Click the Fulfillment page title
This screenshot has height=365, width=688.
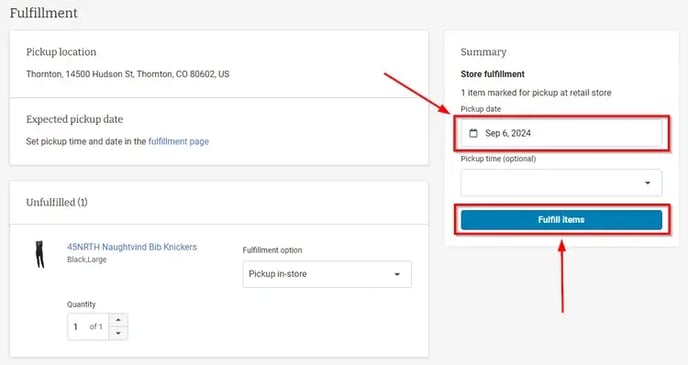43,13
